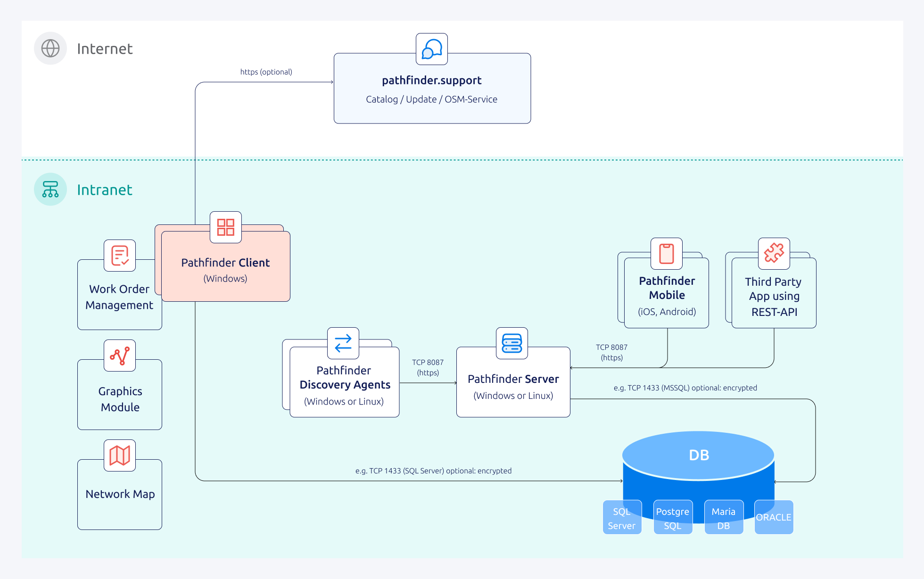This screenshot has width=924, height=579.
Task: Click the Pathfinder Client grid icon
Action: click(x=225, y=227)
